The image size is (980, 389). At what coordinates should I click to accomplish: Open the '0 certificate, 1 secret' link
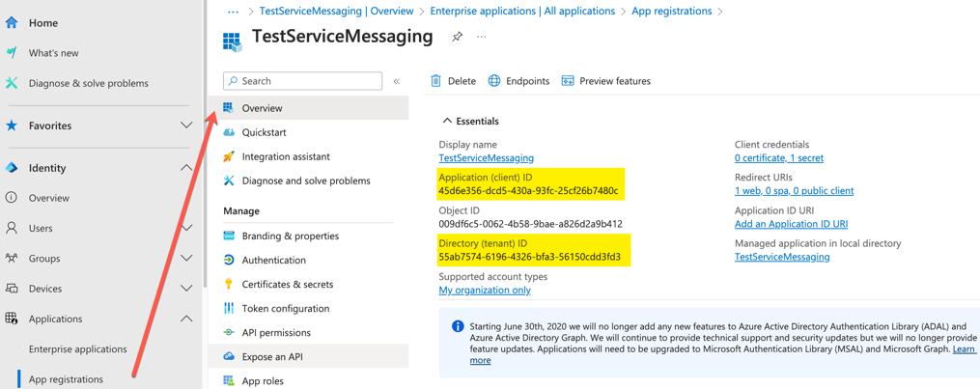pos(778,158)
